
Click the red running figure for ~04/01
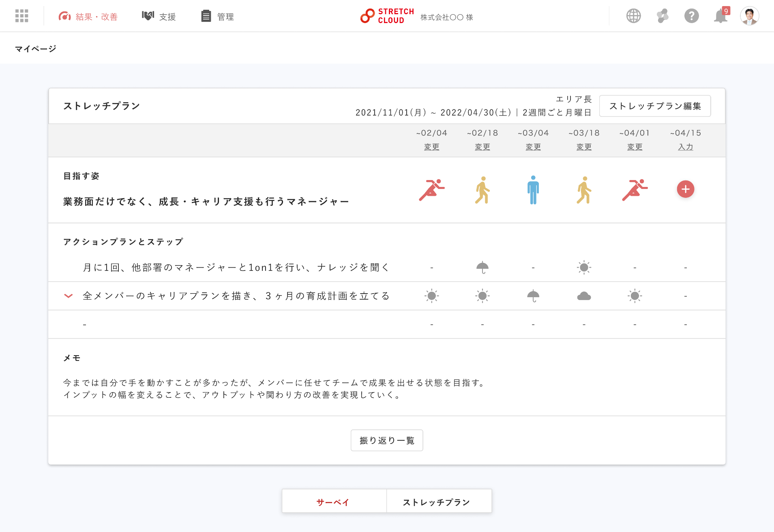[635, 190]
